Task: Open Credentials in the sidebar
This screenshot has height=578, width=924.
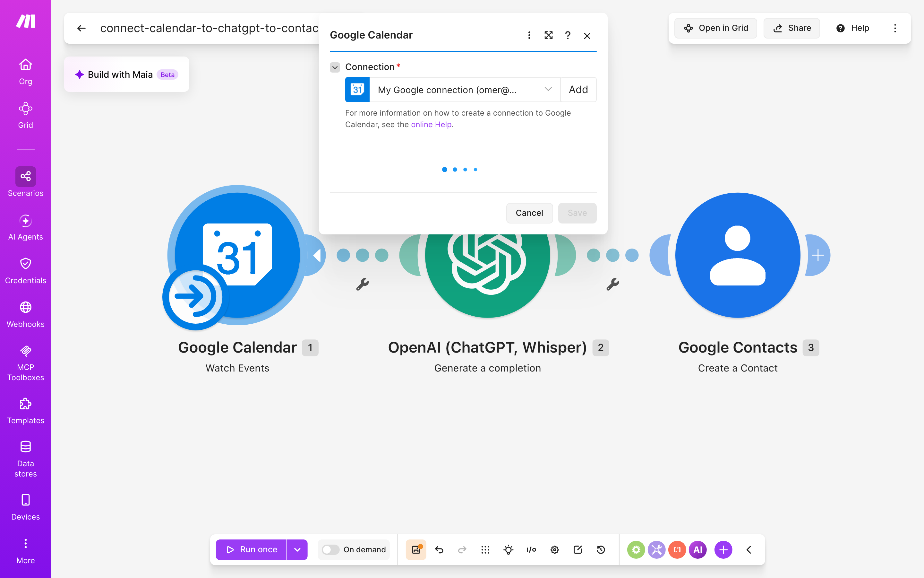Action: pos(26,271)
